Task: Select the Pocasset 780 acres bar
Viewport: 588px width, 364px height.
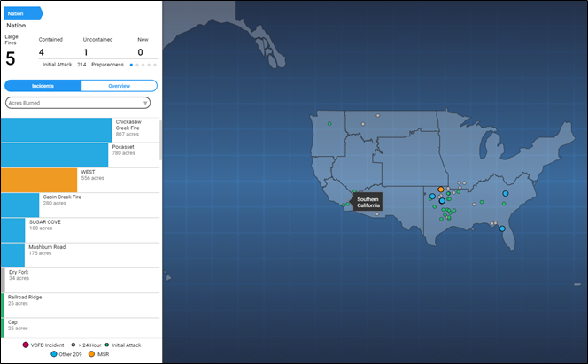Action: click(x=54, y=155)
